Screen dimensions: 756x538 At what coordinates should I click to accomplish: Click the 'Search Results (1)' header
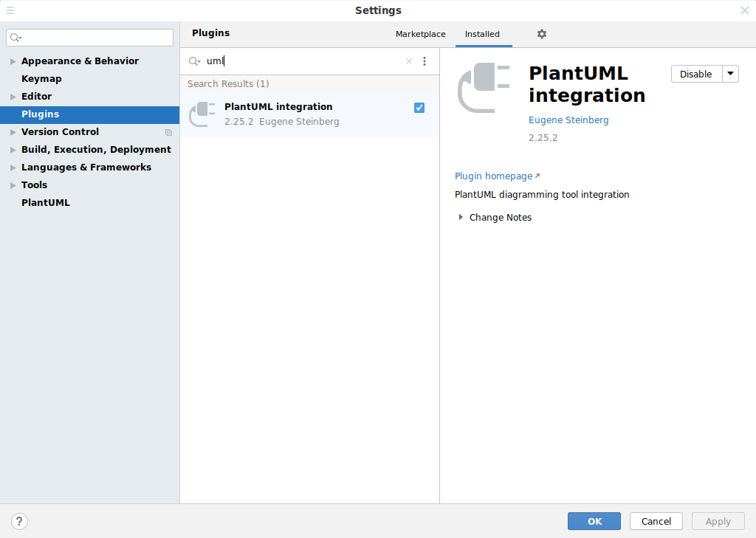[228, 84]
